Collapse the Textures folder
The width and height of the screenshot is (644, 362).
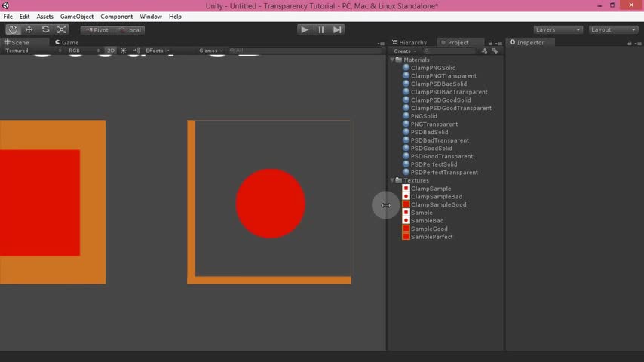tap(392, 180)
